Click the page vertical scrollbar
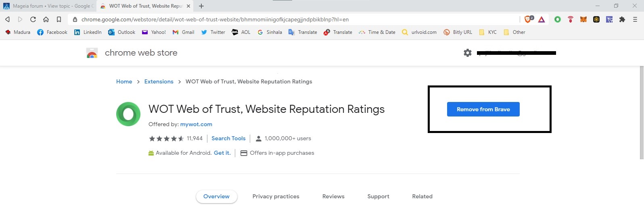This screenshot has width=644, height=212. pyautogui.click(x=642, y=112)
